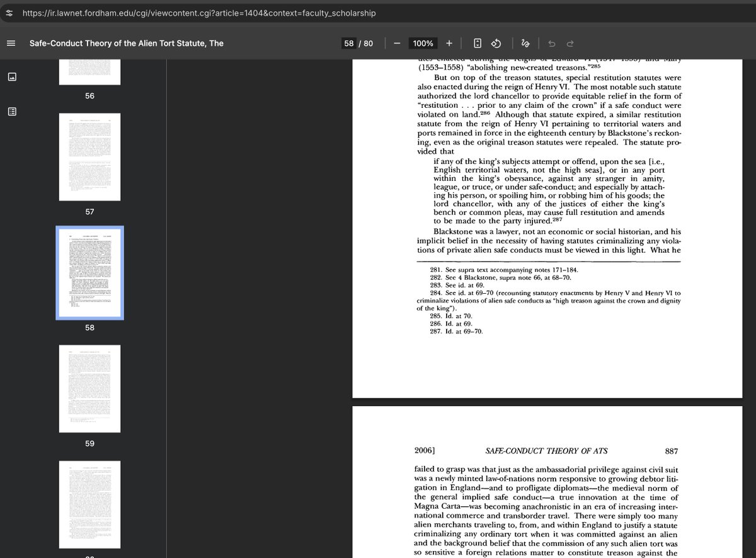756x558 pixels.
Task: Select the highlighted page 58 thumbnail
Action: 89,273
